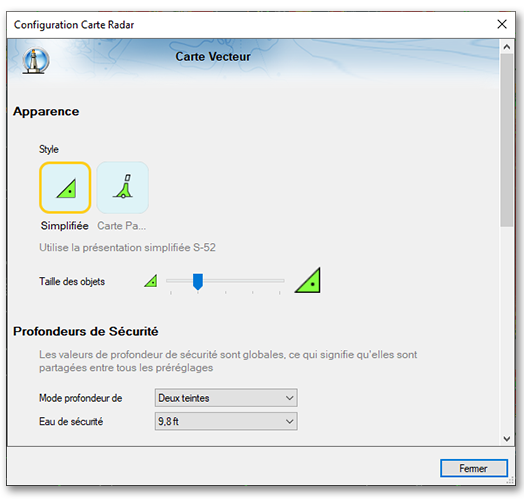
Task: Click the scrollbar up arrow
Action: [x=507, y=46]
